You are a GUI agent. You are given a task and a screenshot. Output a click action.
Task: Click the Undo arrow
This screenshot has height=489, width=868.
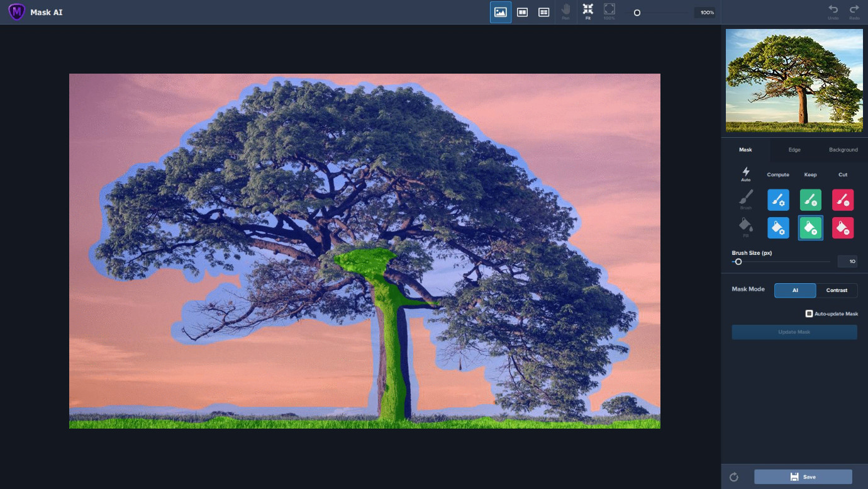833,11
